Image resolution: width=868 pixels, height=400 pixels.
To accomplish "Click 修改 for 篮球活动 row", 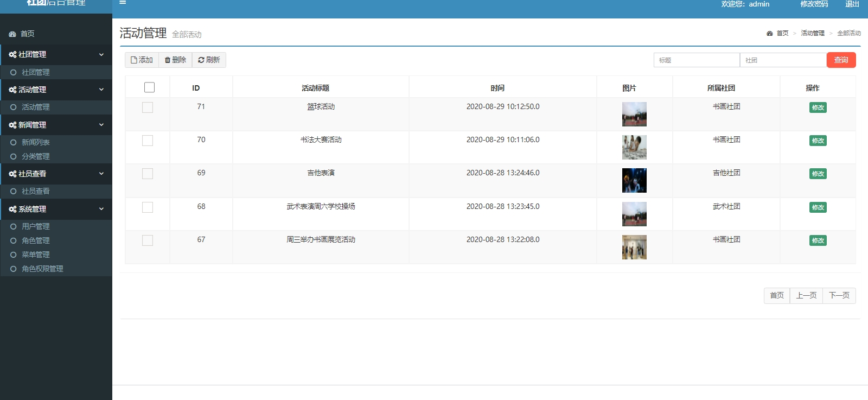I will [818, 107].
